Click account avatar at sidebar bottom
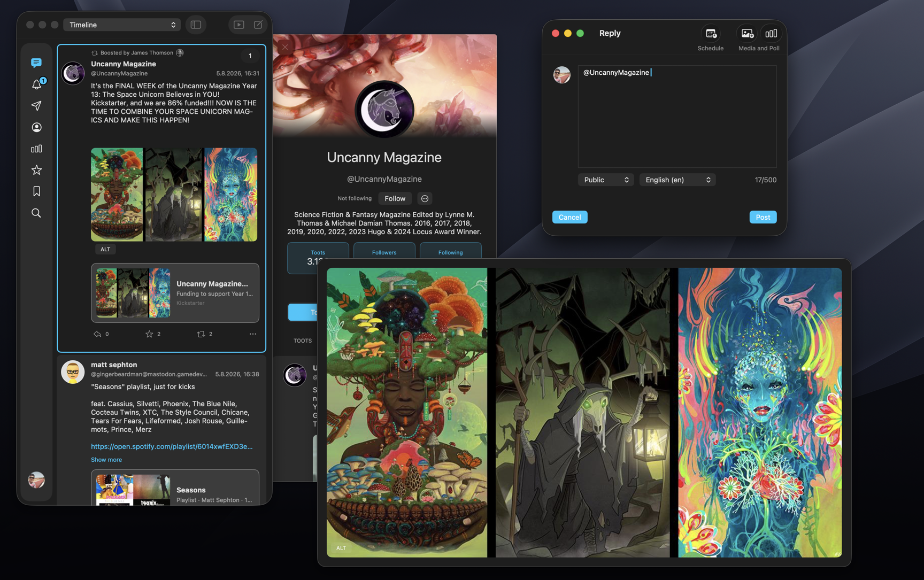Screen dimensions: 924x580 click(36, 480)
